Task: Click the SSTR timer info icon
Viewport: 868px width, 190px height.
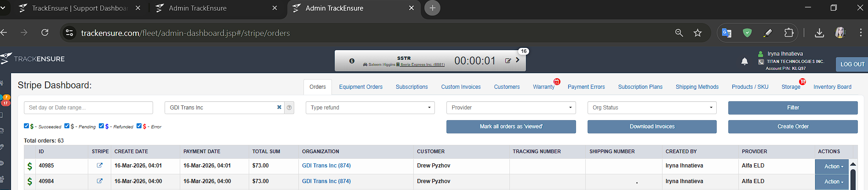Action: 352,61
